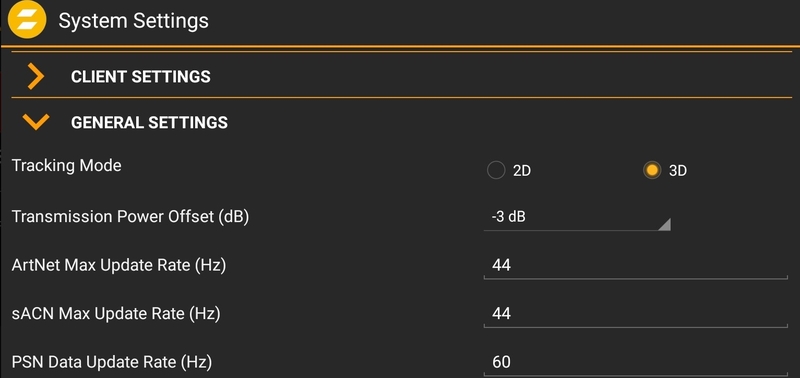Image resolution: width=800 pixels, height=378 pixels.
Task: Click the yellow app logo icon
Action: (27, 19)
